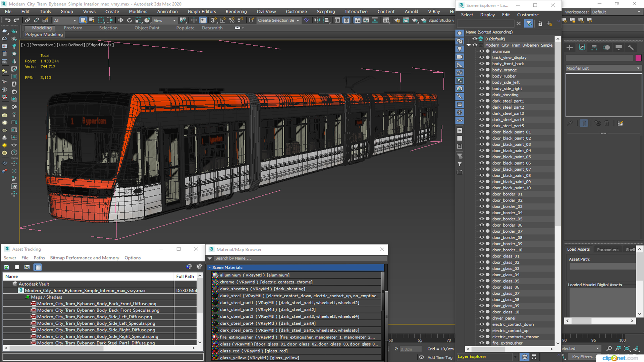Collapse the Modern_City_Tram_Bybanen_Simple layer tree

click(469, 45)
